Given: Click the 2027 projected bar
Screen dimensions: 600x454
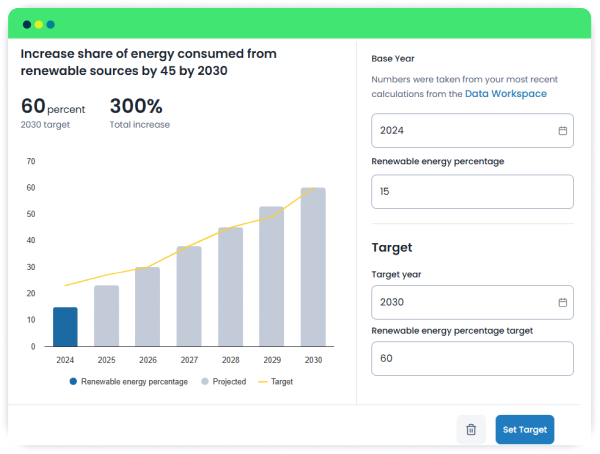Looking at the screenshot, I should click(x=189, y=296).
